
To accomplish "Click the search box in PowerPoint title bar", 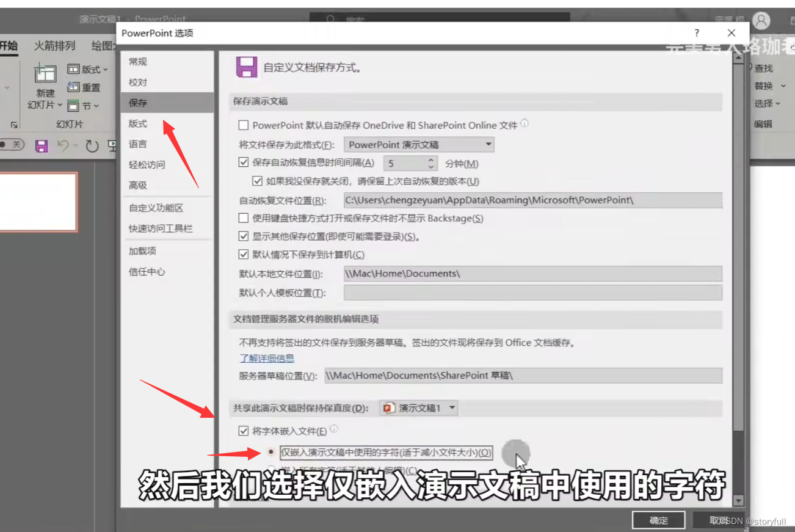I will pos(440,20).
